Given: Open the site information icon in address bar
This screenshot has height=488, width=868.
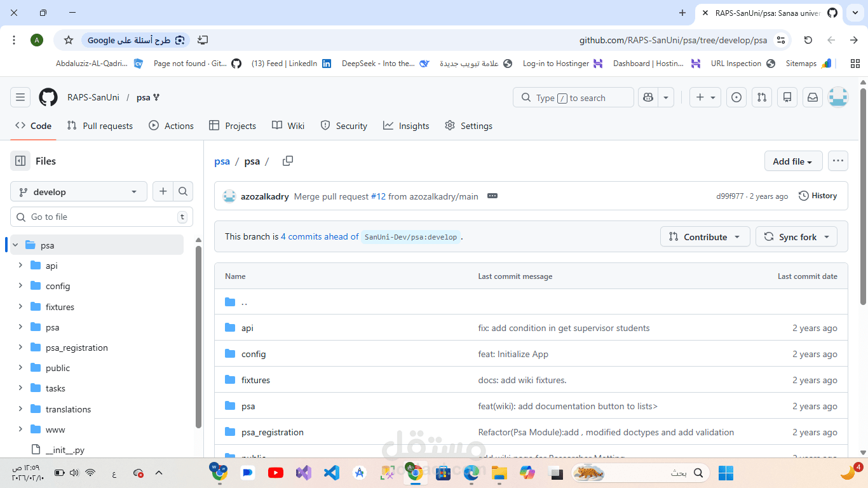Looking at the screenshot, I should coord(782,40).
